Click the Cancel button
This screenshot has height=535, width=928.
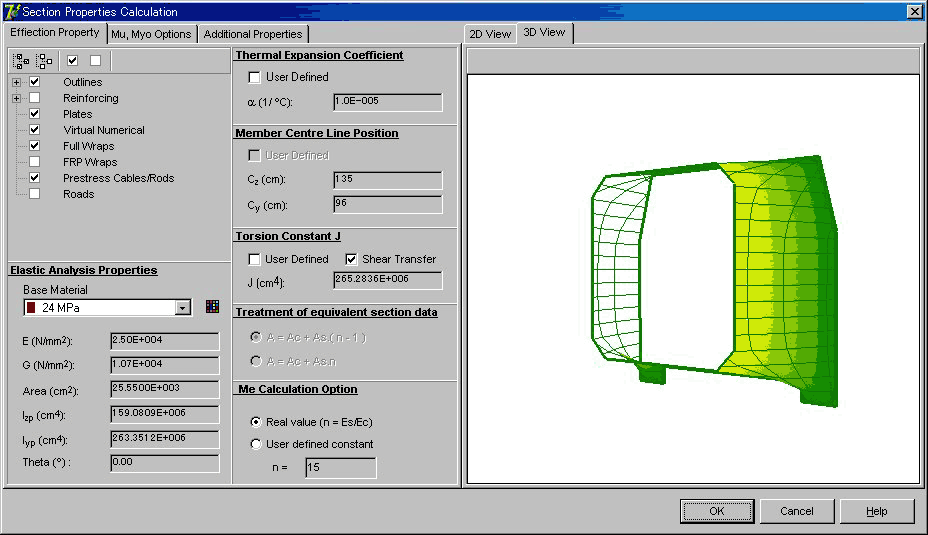click(797, 511)
